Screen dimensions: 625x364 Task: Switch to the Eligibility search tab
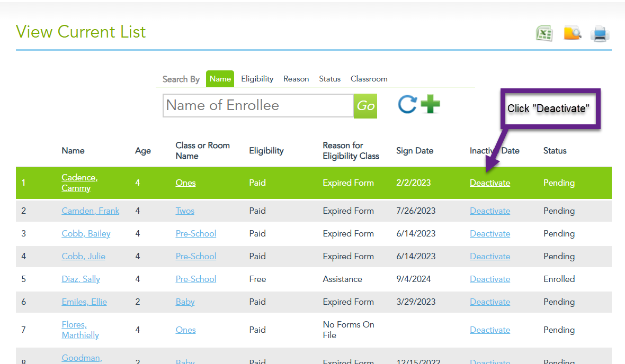(x=257, y=79)
